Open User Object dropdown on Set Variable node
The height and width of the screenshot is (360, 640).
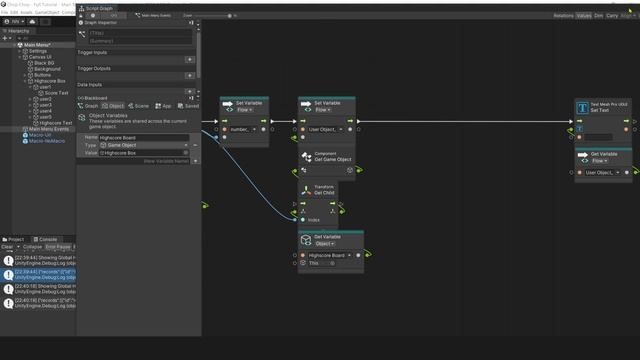[325, 129]
